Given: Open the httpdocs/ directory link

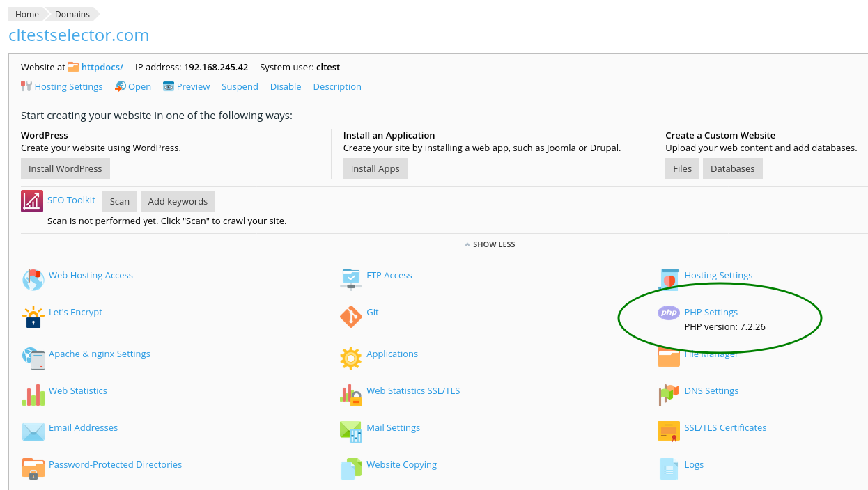Looking at the screenshot, I should [x=102, y=67].
